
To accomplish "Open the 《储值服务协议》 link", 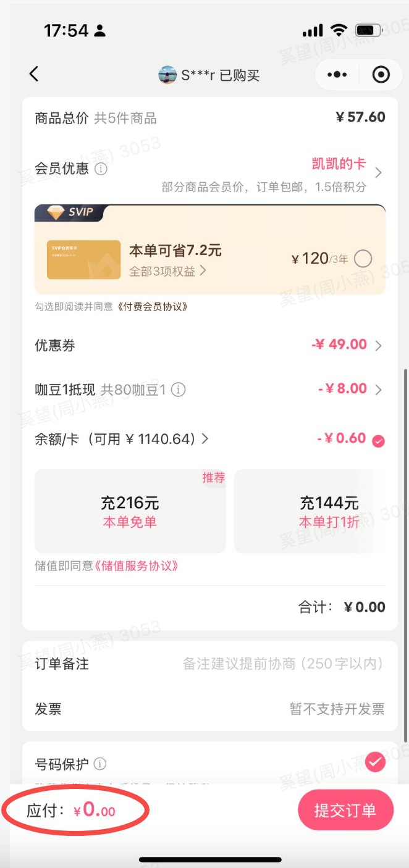I will point(137,565).
